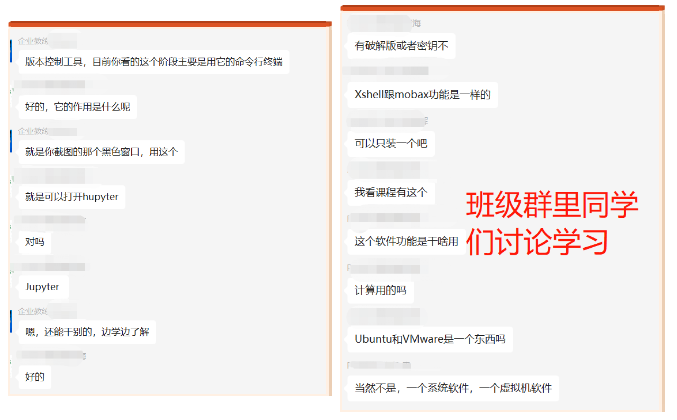
Task: Select the message '好的，它的作用是什么呢'
Action: [x=76, y=106]
